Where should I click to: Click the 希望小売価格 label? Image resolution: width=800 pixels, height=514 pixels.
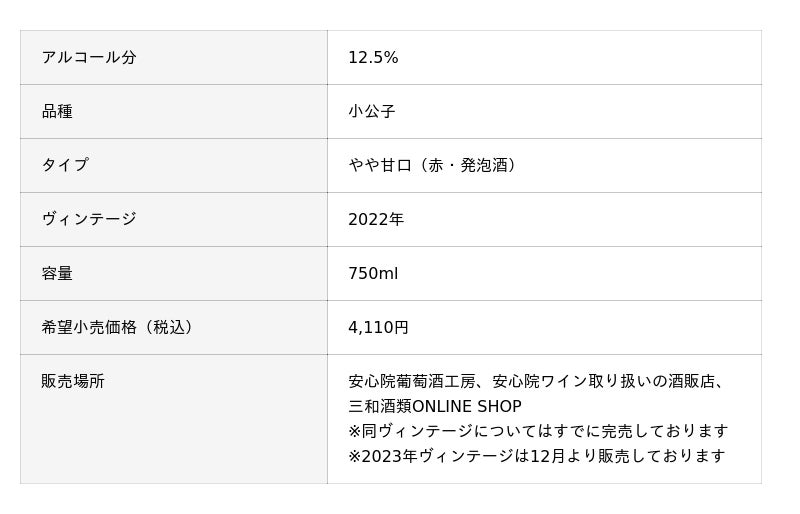tap(88, 328)
